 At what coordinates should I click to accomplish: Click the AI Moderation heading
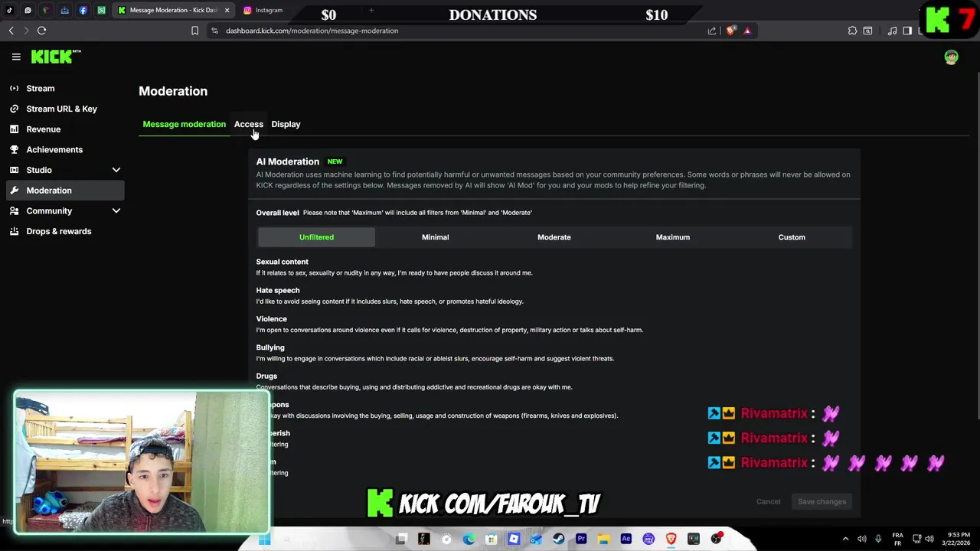(x=287, y=161)
